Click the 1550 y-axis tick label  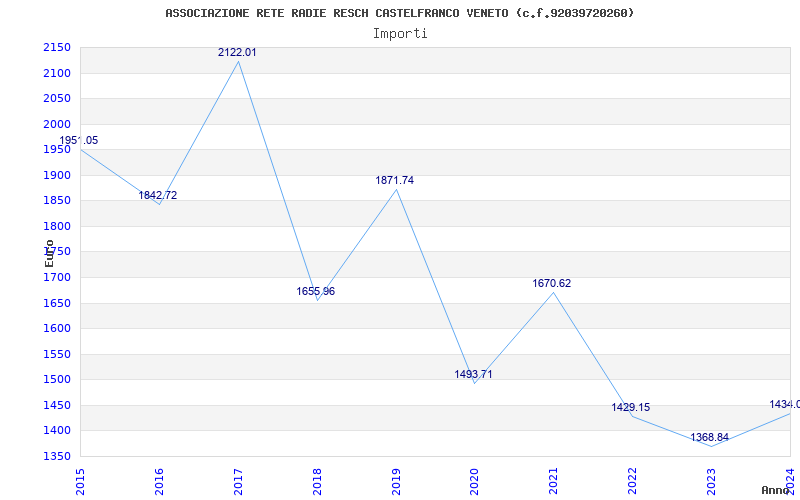coord(57,354)
